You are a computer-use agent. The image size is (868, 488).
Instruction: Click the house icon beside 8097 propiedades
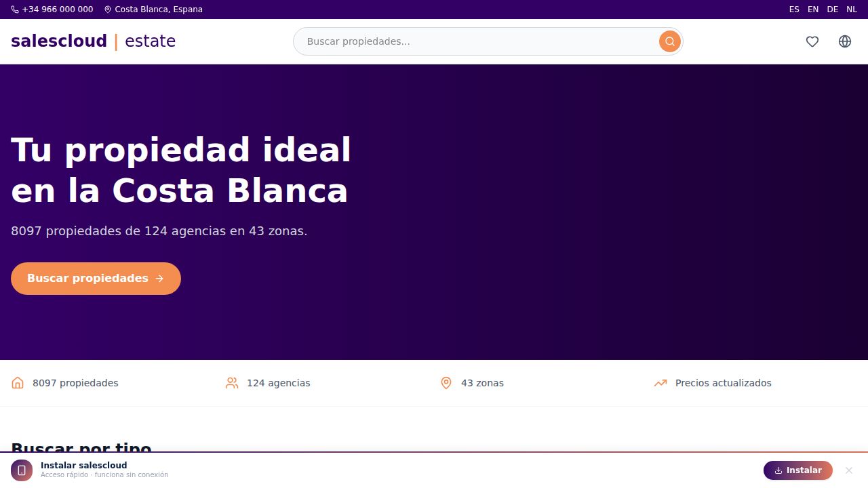tap(18, 383)
